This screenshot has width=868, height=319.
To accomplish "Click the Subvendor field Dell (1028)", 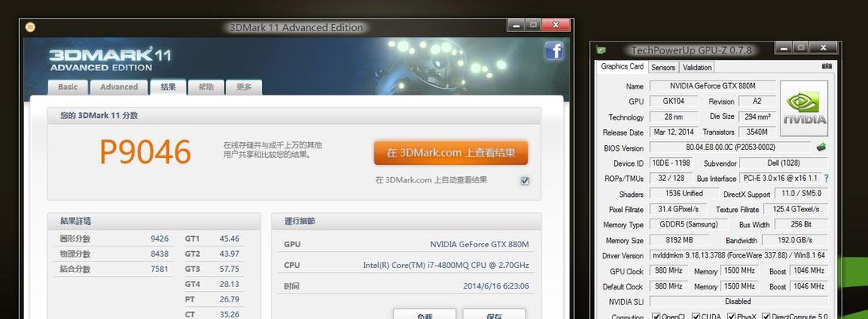I will [784, 163].
